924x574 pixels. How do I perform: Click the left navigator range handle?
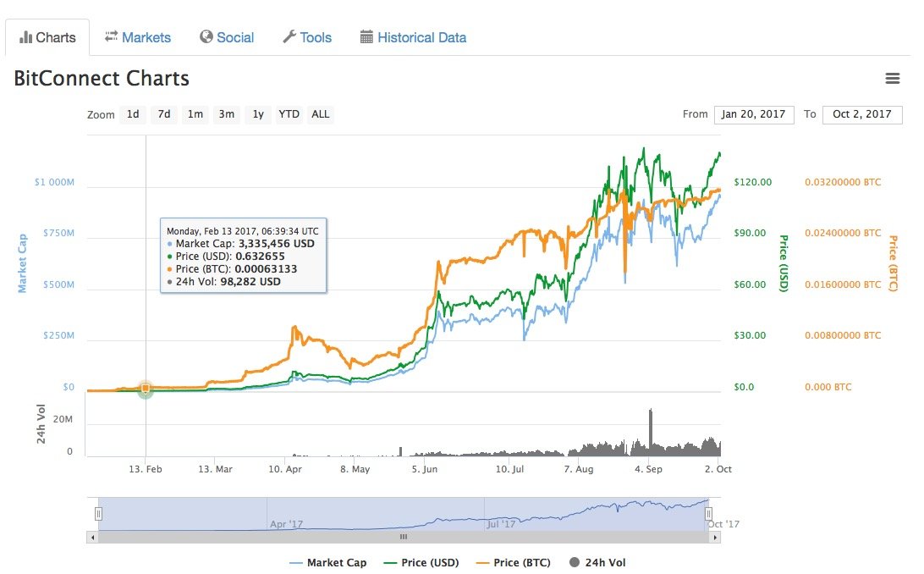coord(98,514)
